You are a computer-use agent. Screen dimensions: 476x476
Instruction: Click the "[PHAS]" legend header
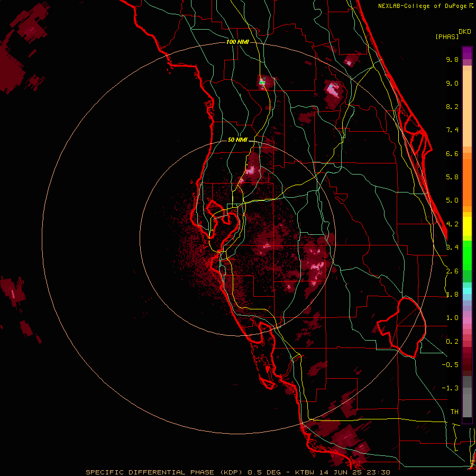pos(447,36)
